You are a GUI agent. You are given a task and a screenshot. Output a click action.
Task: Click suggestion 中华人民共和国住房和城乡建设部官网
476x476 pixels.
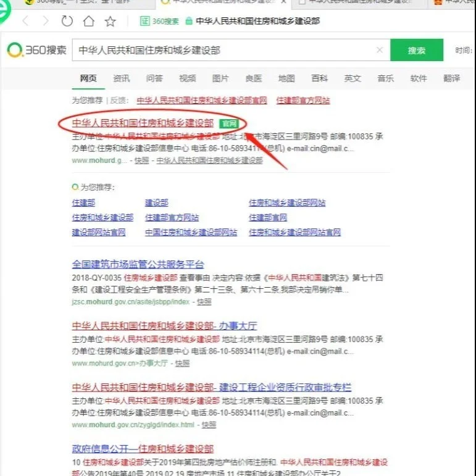click(x=202, y=100)
